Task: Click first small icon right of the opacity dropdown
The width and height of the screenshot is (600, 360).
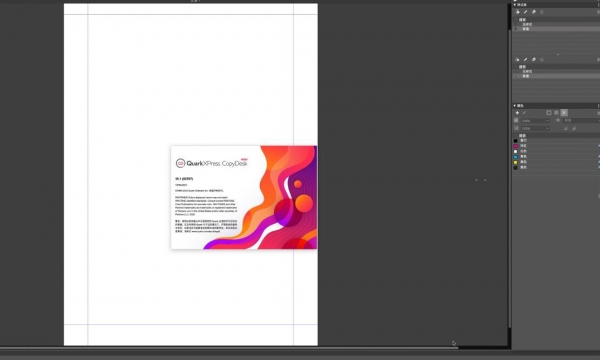Action: click(x=566, y=129)
